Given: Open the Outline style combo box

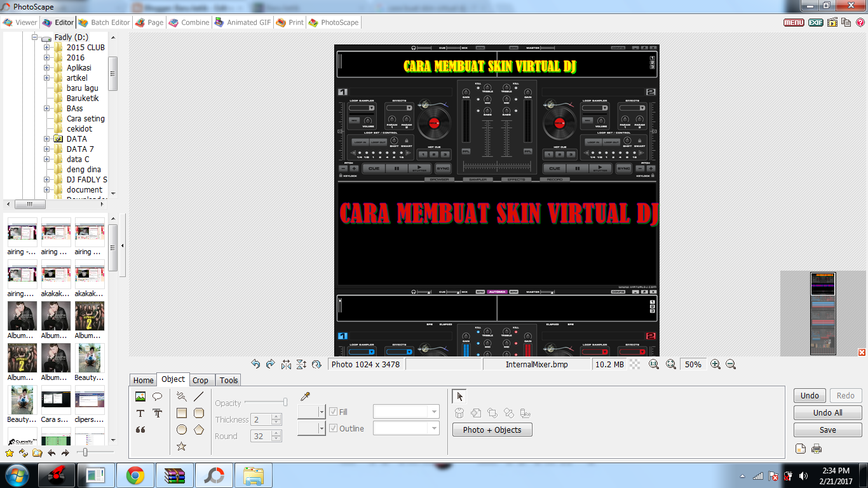Looking at the screenshot, I should pos(406,428).
